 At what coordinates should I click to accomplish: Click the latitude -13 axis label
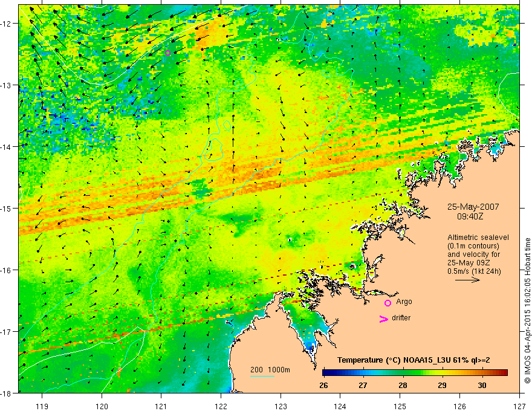click(6, 85)
